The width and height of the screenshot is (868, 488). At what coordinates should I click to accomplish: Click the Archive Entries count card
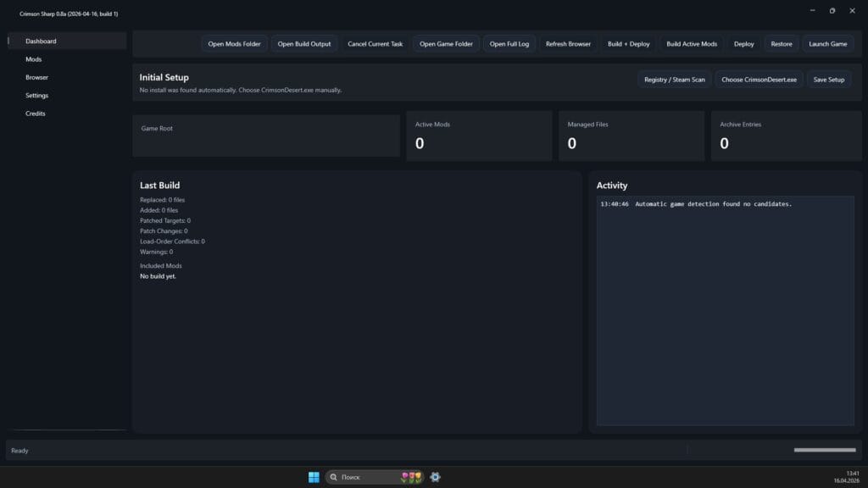pyautogui.click(x=786, y=136)
